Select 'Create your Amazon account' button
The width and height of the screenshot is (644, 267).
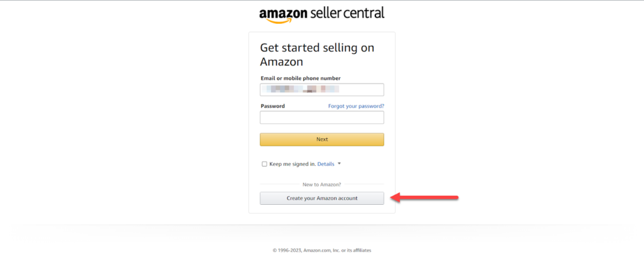pos(322,198)
